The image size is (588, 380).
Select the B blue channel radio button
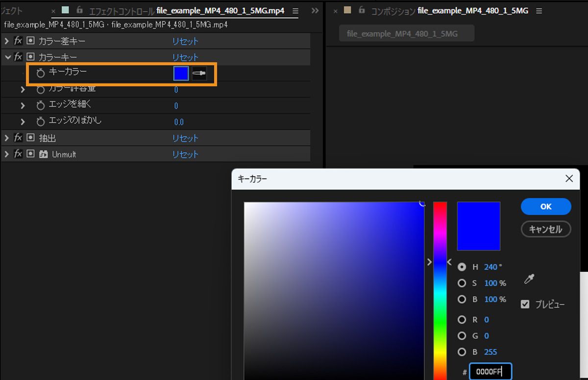462,352
